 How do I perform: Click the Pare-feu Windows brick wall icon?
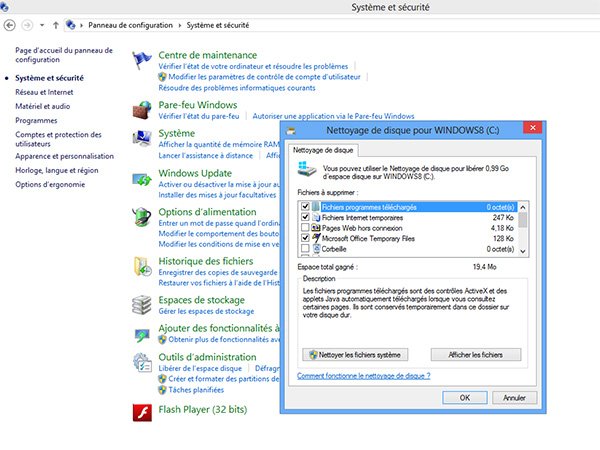click(142, 111)
